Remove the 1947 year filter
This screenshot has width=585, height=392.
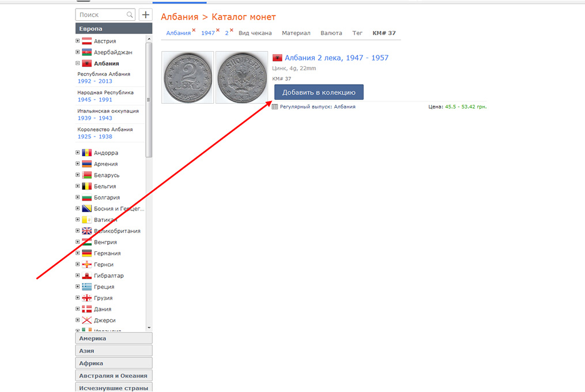pyautogui.click(x=218, y=30)
